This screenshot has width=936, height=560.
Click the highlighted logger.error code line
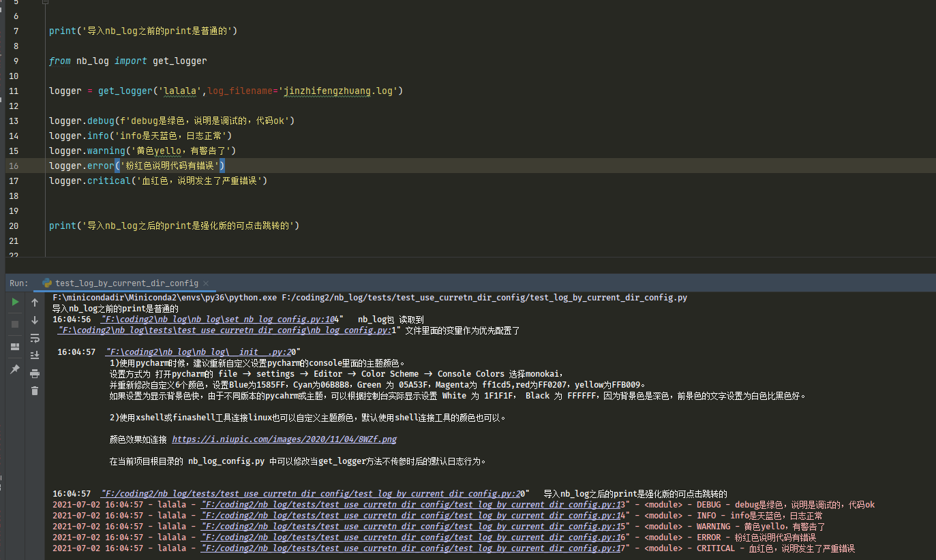[x=137, y=166]
